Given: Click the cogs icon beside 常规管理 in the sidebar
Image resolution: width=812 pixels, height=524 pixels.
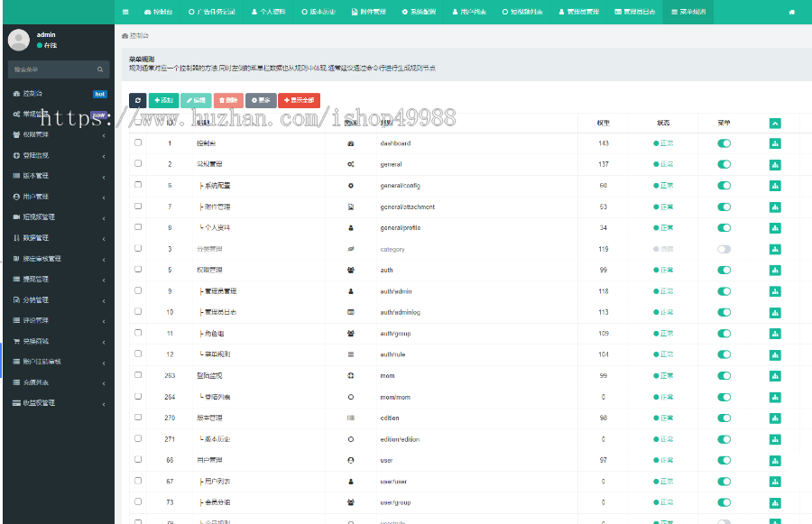Looking at the screenshot, I should 16,114.
